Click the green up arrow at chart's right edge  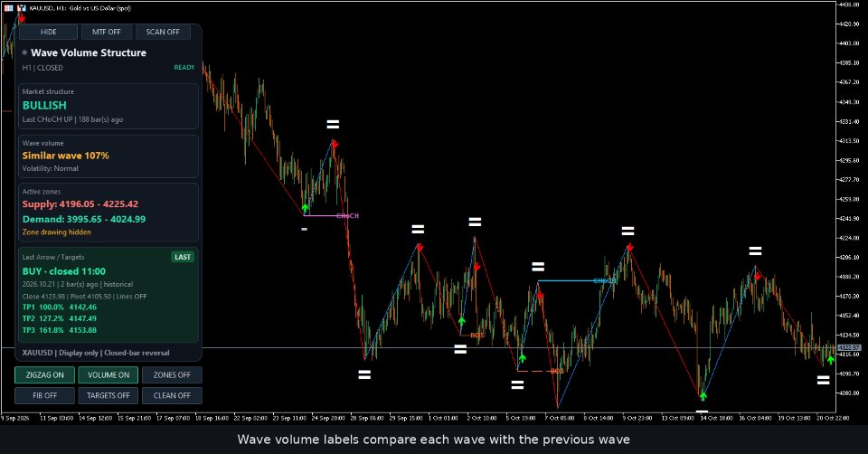coord(831,361)
